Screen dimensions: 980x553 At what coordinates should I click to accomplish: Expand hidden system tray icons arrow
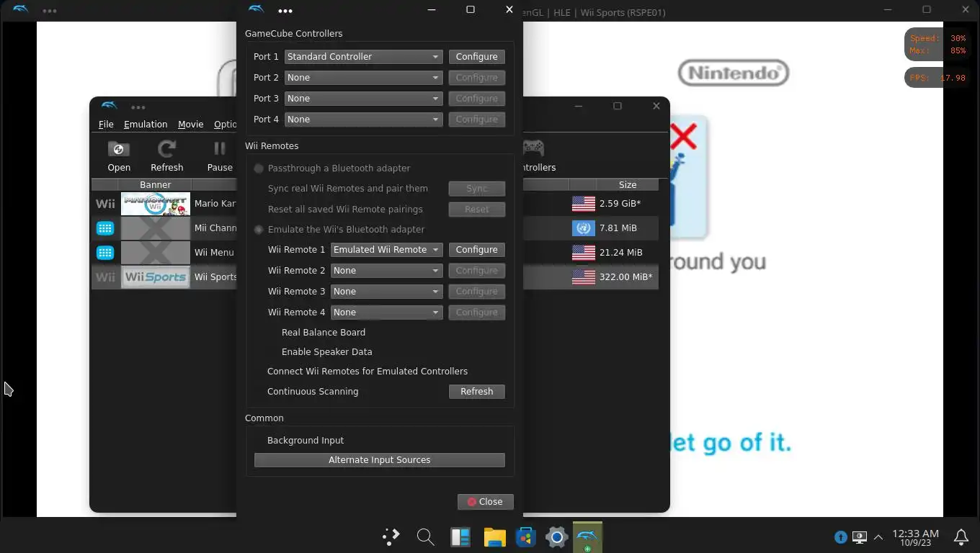[x=878, y=537]
